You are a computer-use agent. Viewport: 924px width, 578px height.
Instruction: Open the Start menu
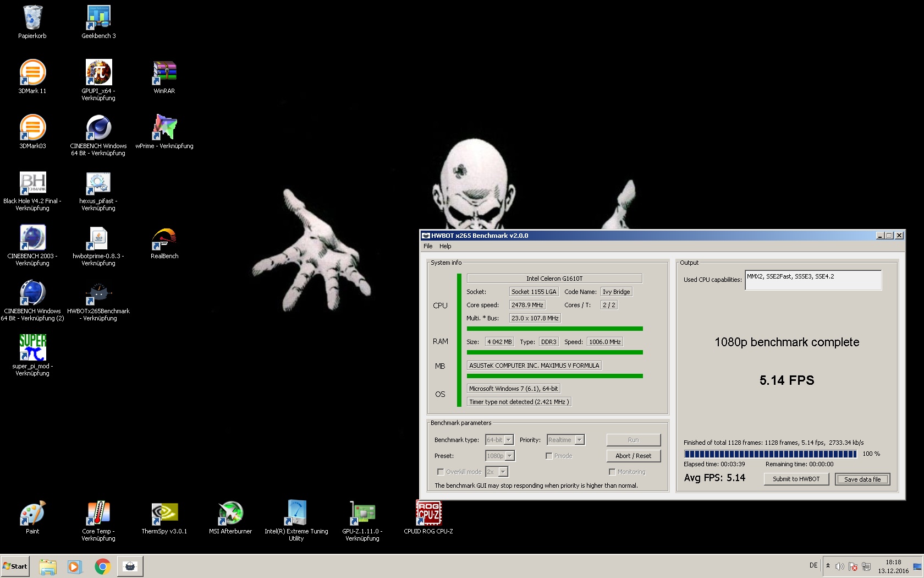[x=15, y=566]
